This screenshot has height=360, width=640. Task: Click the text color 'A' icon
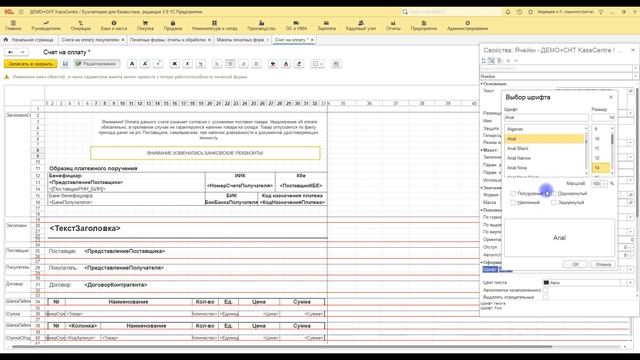pyautogui.click(x=286, y=64)
